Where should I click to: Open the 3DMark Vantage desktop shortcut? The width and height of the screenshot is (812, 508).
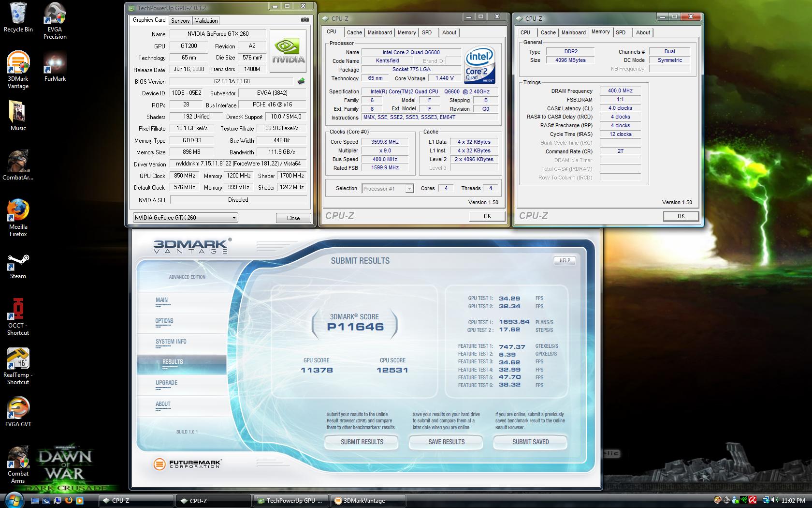click(x=18, y=70)
